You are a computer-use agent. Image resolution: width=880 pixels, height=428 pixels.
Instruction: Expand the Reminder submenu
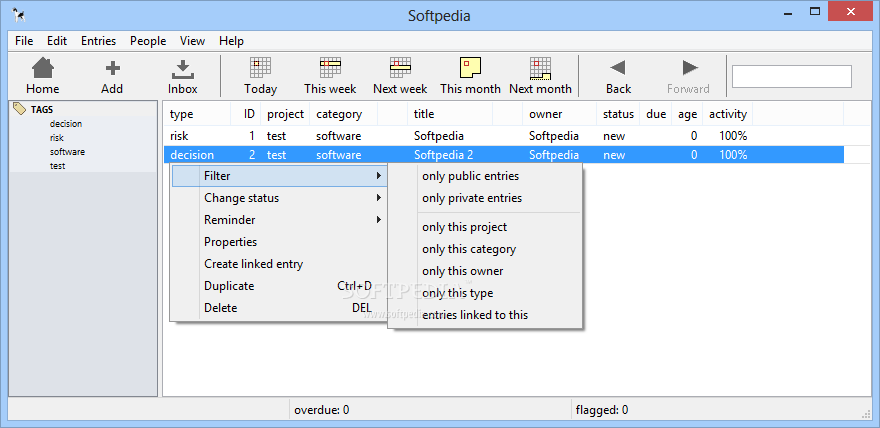click(x=279, y=220)
